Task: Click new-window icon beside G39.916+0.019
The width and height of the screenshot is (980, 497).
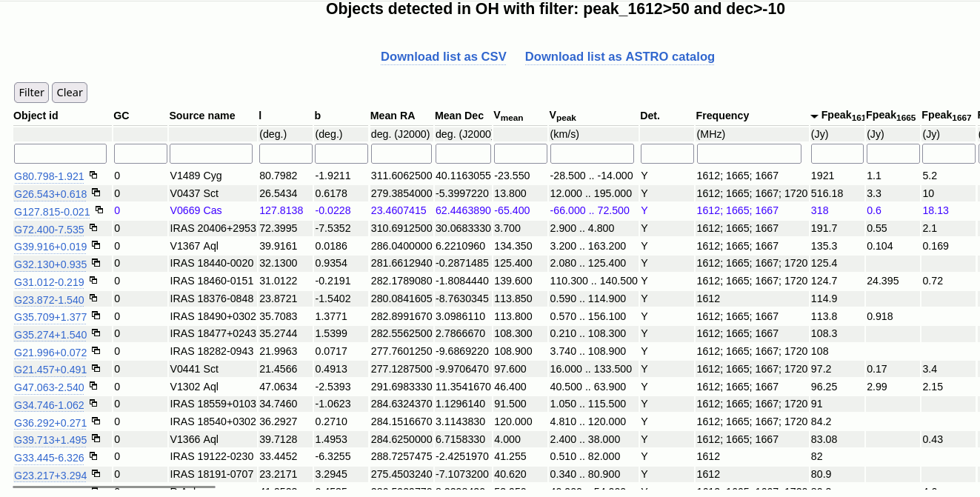Action: coord(96,245)
